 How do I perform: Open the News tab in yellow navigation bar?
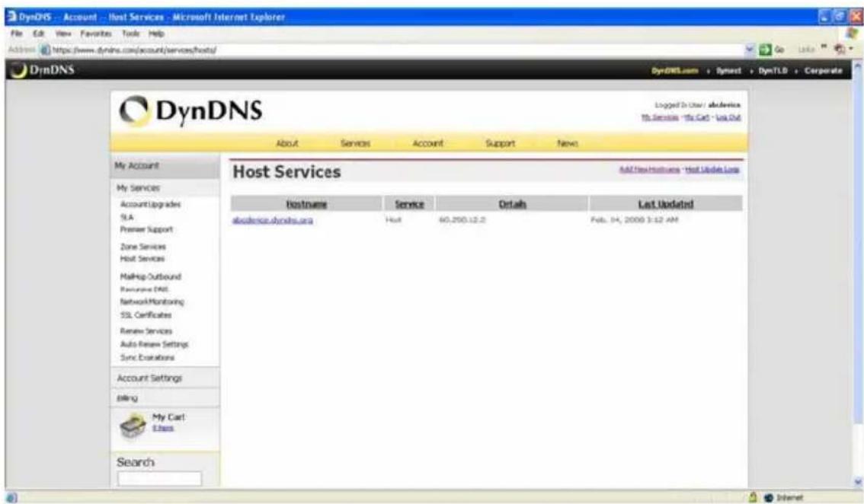(x=568, y=143)
